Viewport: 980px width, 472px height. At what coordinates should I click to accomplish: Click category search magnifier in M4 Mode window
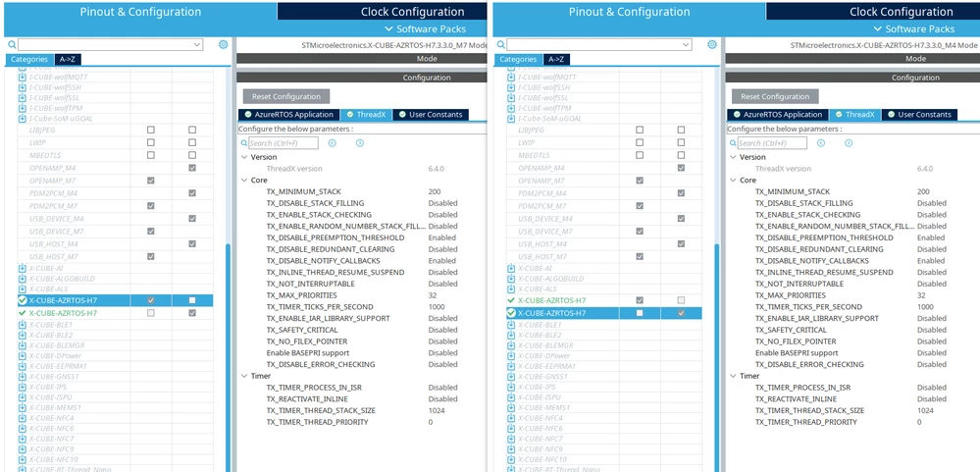tap(500, 44)
